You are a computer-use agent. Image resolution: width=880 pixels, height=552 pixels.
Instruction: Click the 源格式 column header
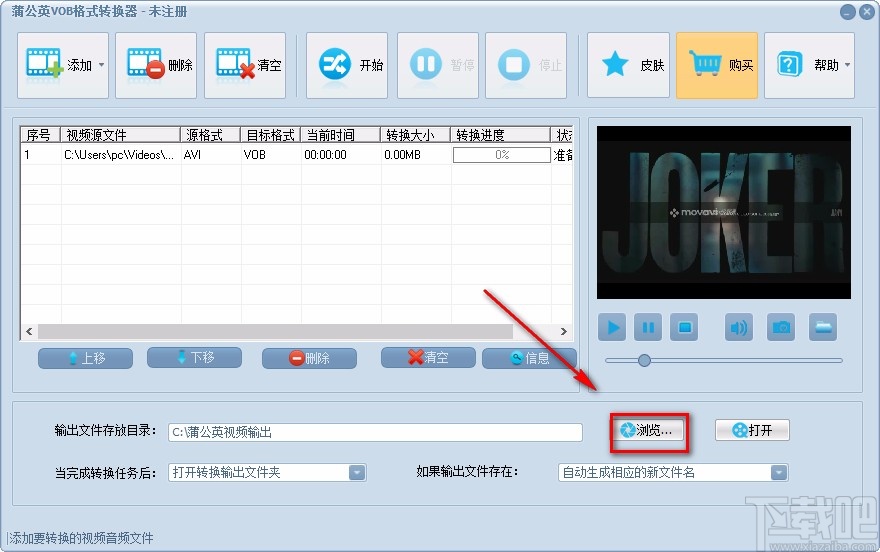click(x=210, y=135)
